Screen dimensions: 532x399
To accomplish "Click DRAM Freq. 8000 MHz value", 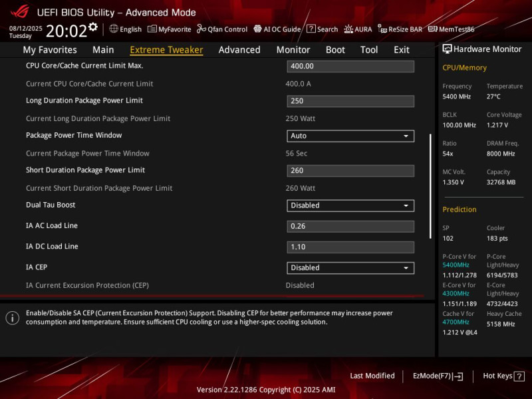I will click(x=501, y=154).
